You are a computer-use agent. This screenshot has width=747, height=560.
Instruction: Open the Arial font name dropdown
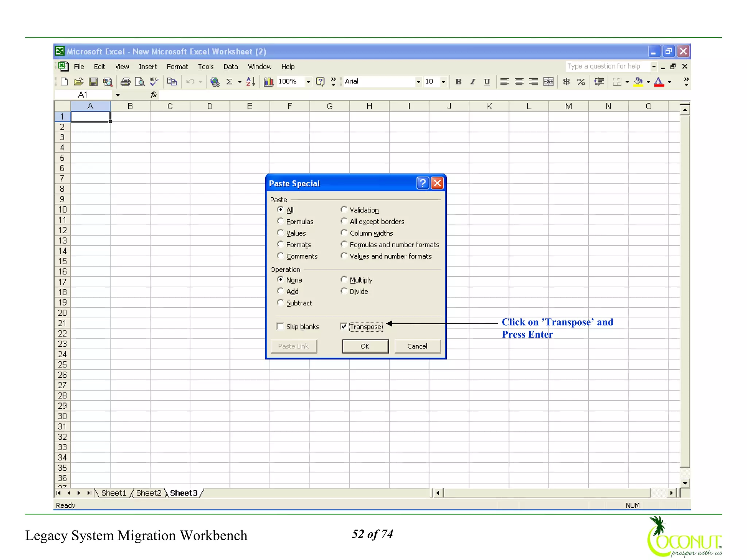418,82
